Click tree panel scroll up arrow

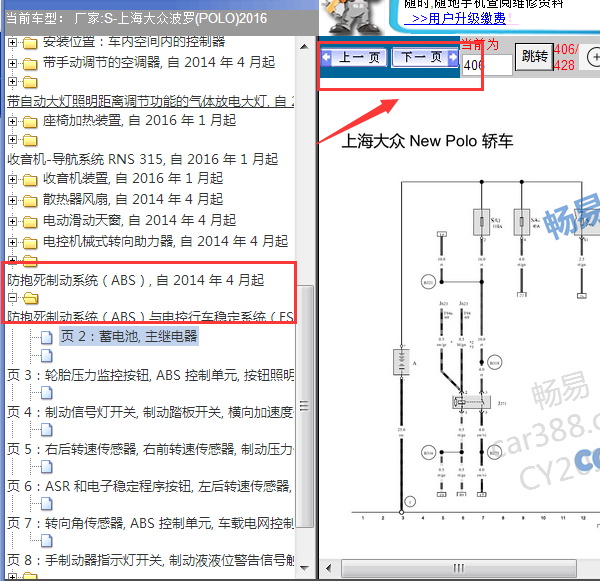[x=305, y=47]
